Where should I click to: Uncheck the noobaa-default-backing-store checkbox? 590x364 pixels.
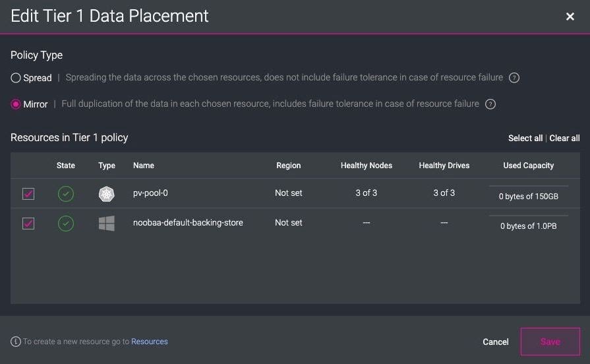(x=28, y=224)
